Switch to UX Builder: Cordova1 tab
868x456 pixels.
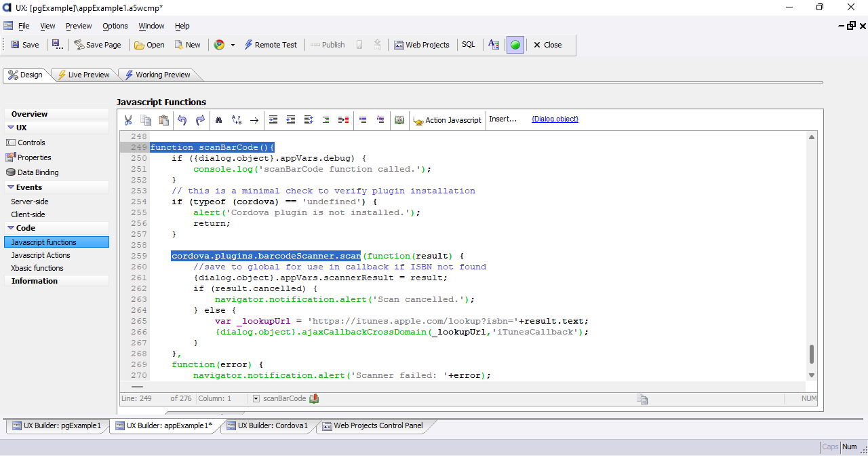click(267, 426)
